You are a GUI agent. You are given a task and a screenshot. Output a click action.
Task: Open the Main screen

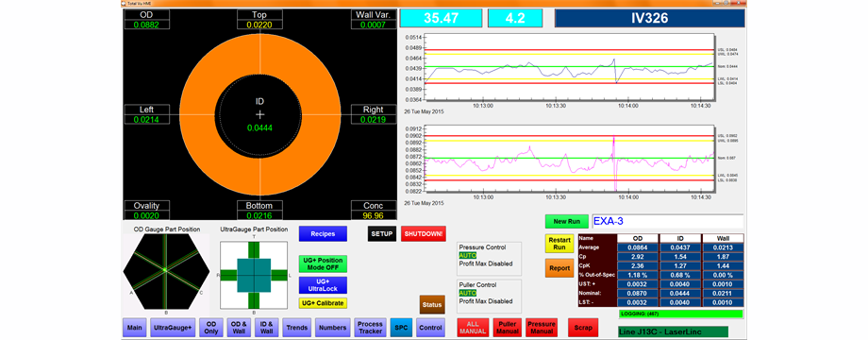tap(135, 328)
